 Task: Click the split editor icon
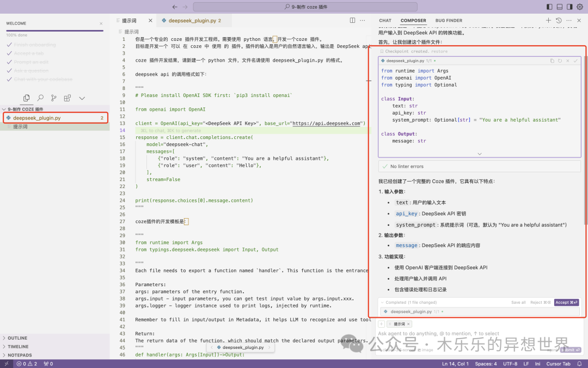click(352, 20)
